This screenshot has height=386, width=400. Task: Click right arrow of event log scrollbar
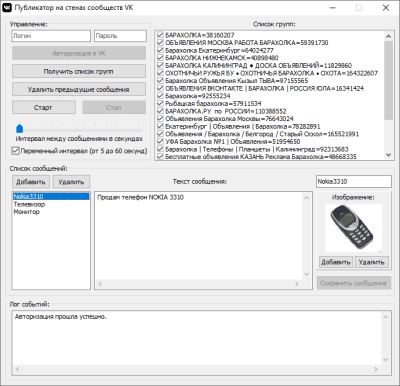click(376, 369)
